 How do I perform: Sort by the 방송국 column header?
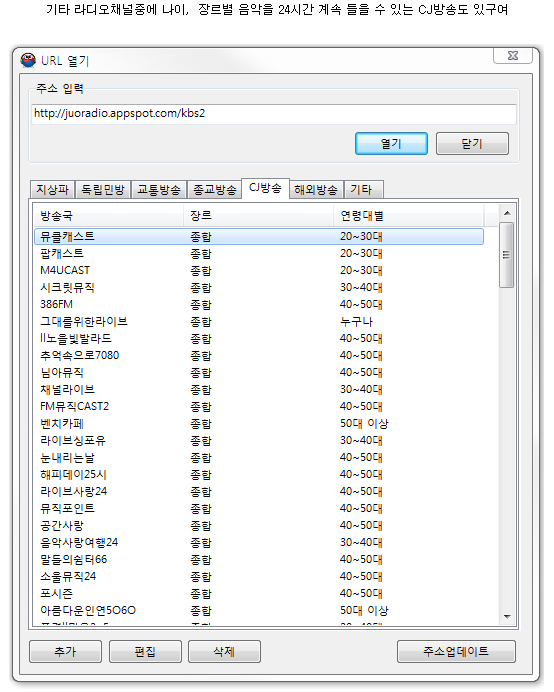click(x=109, y=216)
